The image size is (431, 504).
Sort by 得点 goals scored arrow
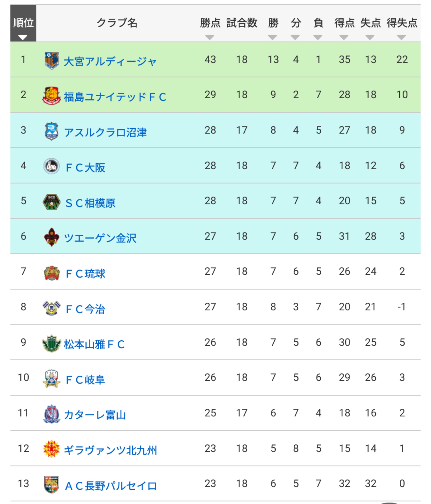[x=344, y=37]
